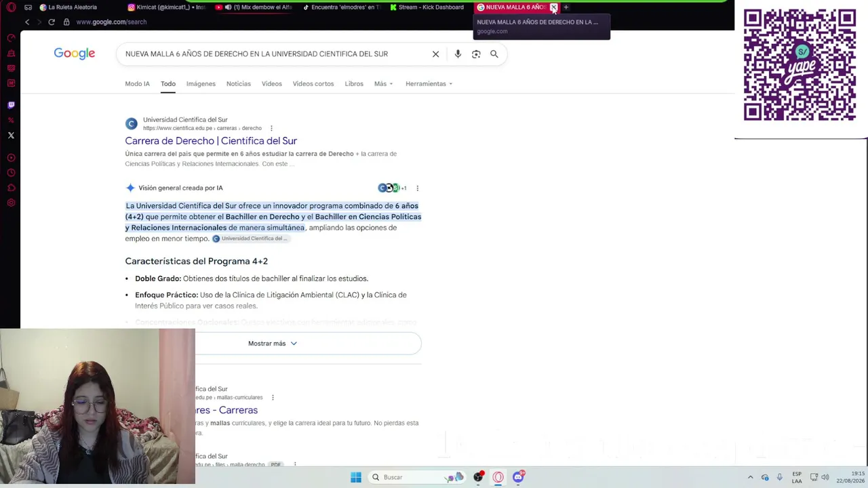
Task: Select the Videos search tab
Action: [x=272, y=84]
